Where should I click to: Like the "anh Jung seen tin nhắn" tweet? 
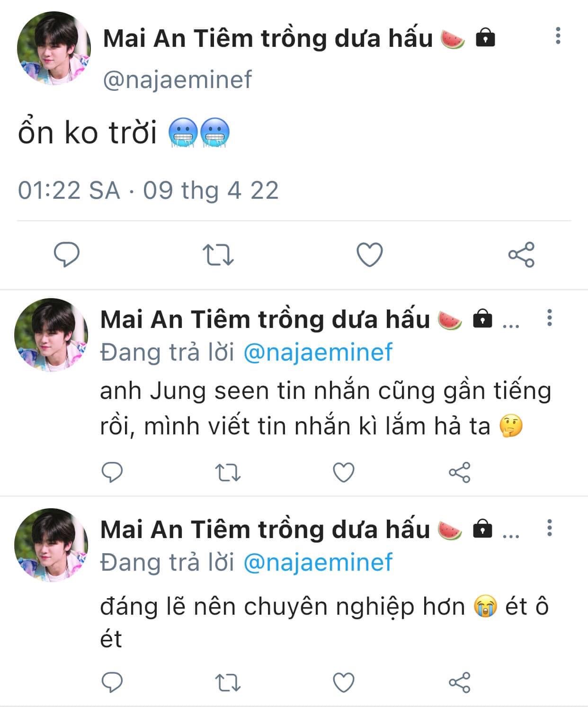pos(344,472)
